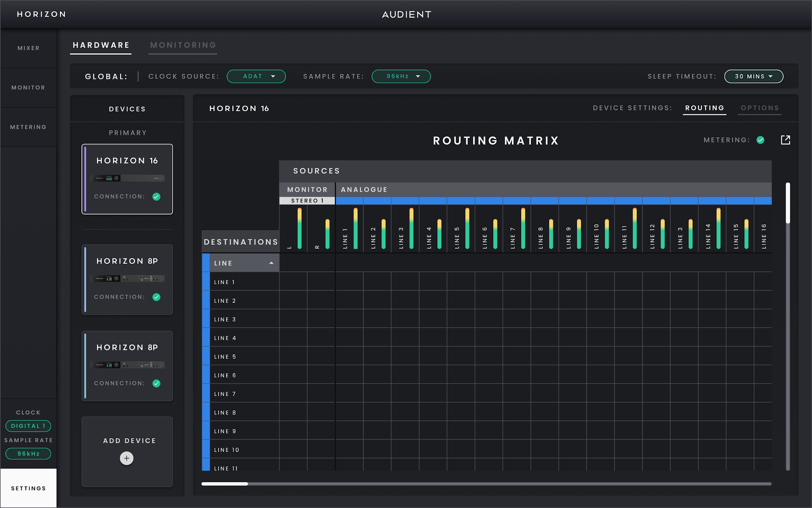Open the Monitor page in sidebar

pos(29,87)
